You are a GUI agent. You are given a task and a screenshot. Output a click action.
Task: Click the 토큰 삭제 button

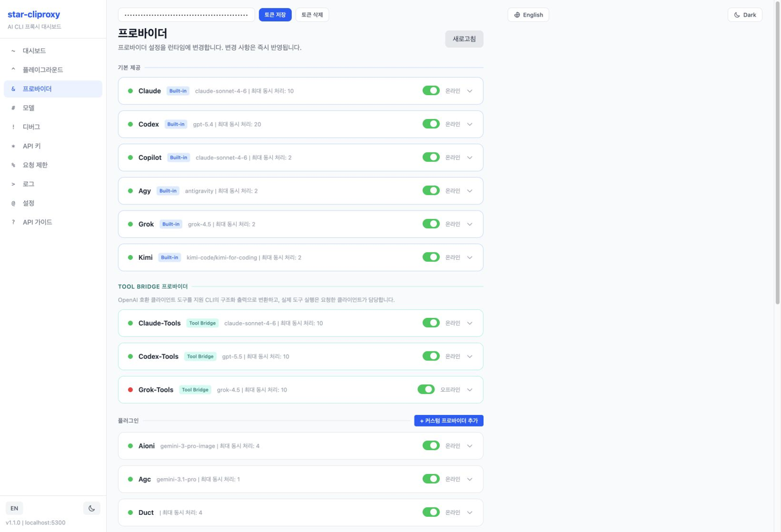coord(312,15)
